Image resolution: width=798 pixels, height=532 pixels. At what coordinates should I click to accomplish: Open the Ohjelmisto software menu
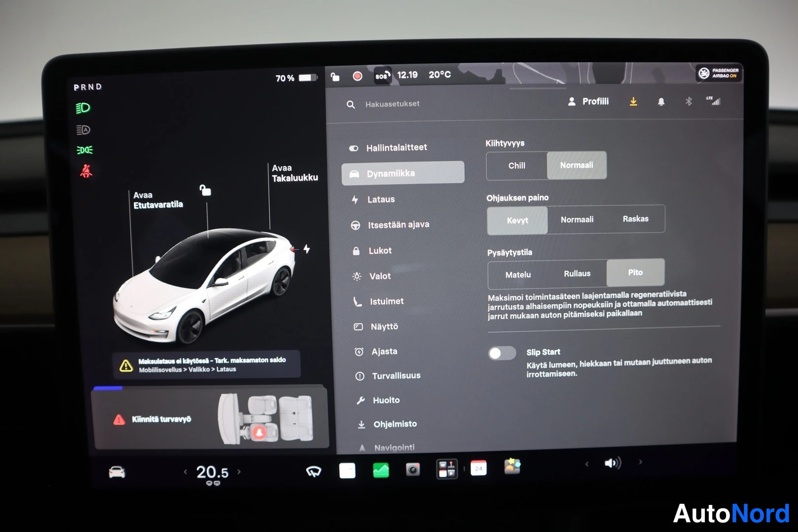click(x=387, y=424)
